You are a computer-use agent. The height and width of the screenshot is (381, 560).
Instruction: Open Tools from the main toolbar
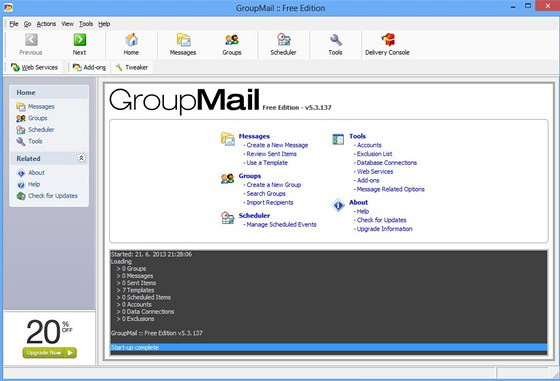tap(335, 45)
